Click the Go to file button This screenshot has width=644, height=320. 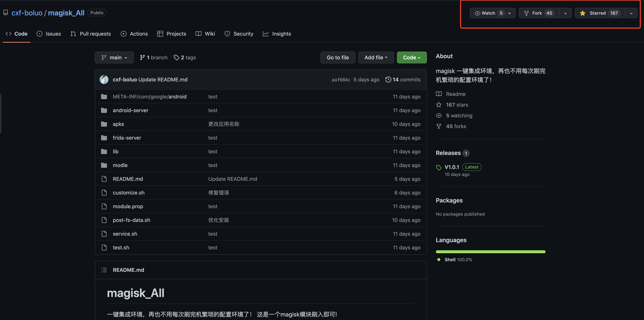click(x=338, y=57)
